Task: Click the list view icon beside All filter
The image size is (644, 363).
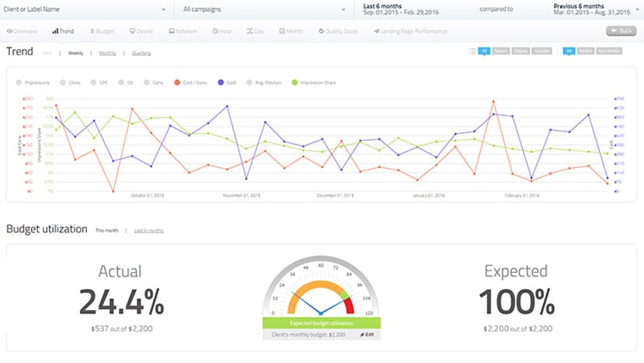Action: [472, 51]
